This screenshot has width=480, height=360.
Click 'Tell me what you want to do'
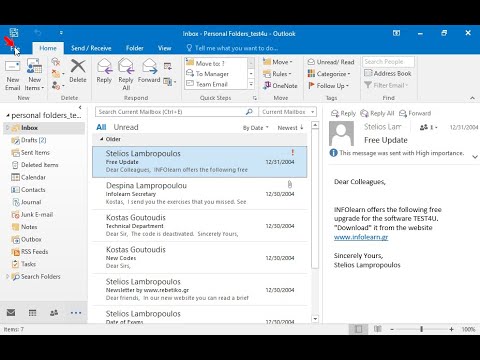pyautogui.click(x=232, y=48)
